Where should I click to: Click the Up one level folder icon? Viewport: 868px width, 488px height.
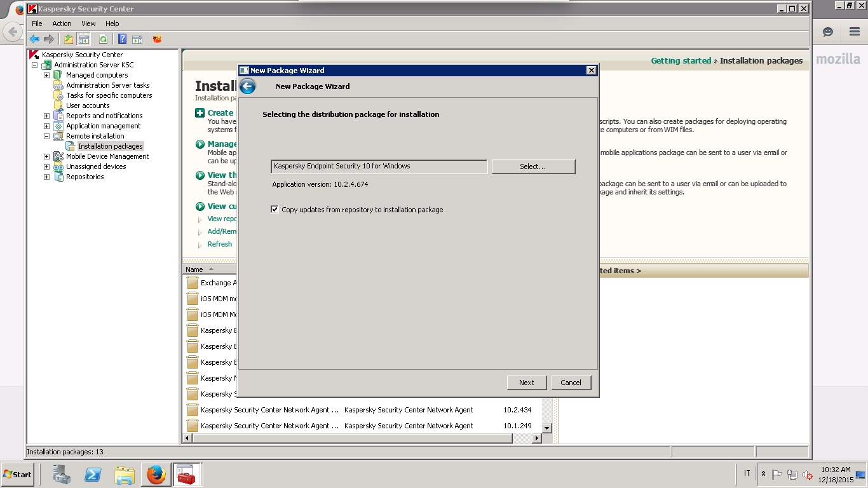point(69,39)
